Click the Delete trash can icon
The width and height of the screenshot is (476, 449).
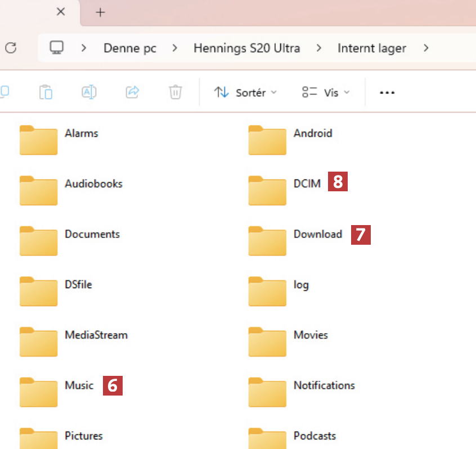click(x=176, y=92)
